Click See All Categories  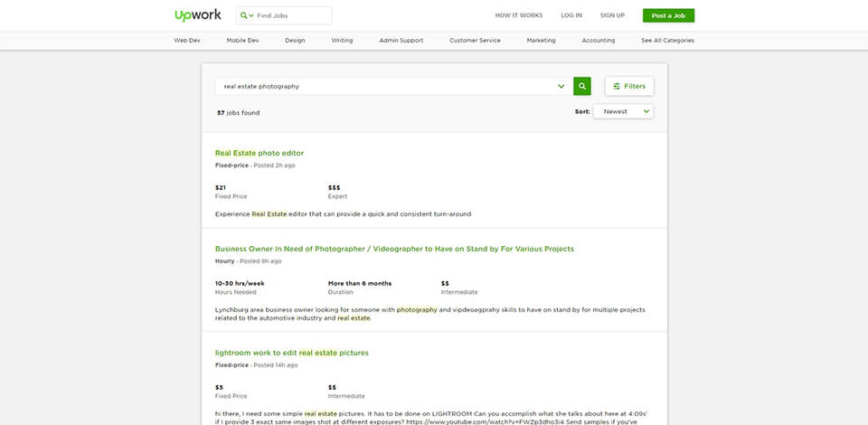[x=667, y=41]
